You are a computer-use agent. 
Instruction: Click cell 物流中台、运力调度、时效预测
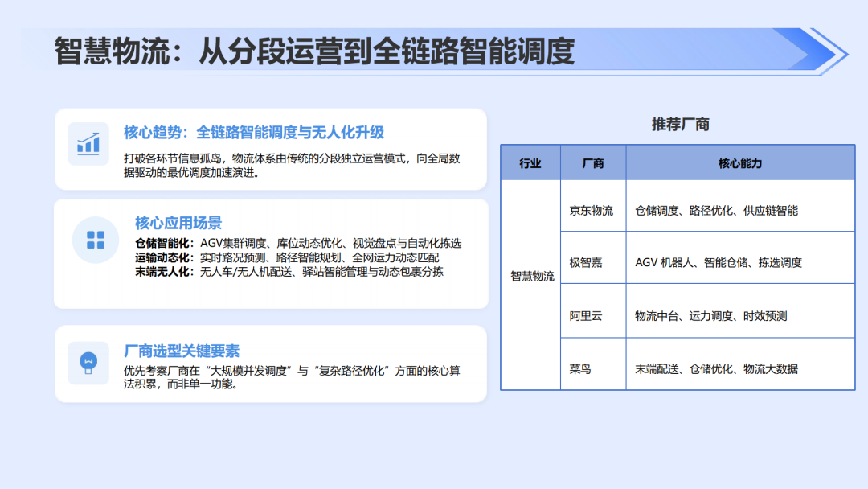[x=741, y=310]
